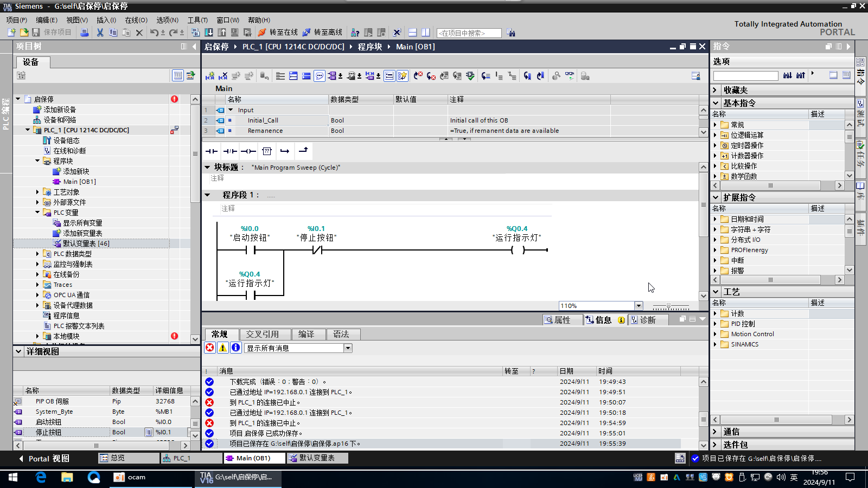Expand the 收藏夹 section in instructions

click(715, 90)
